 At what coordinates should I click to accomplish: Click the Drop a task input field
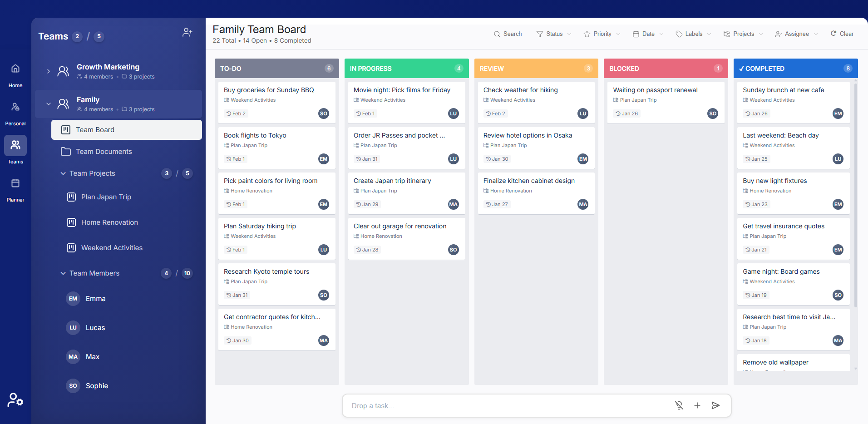pyautogui.click(x=499, y=405)
